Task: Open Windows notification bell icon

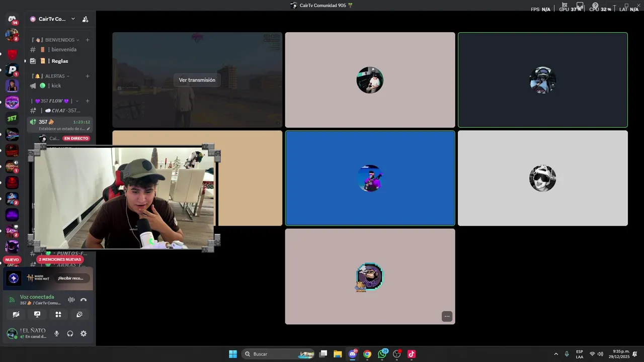Action: coord(635,354)
